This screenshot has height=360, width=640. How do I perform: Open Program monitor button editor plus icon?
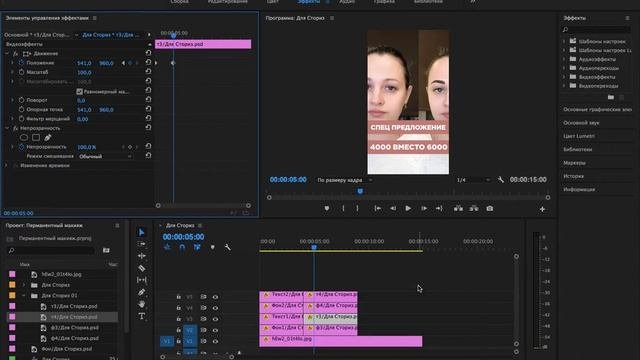pyautogui.click(x=542, y=209)
